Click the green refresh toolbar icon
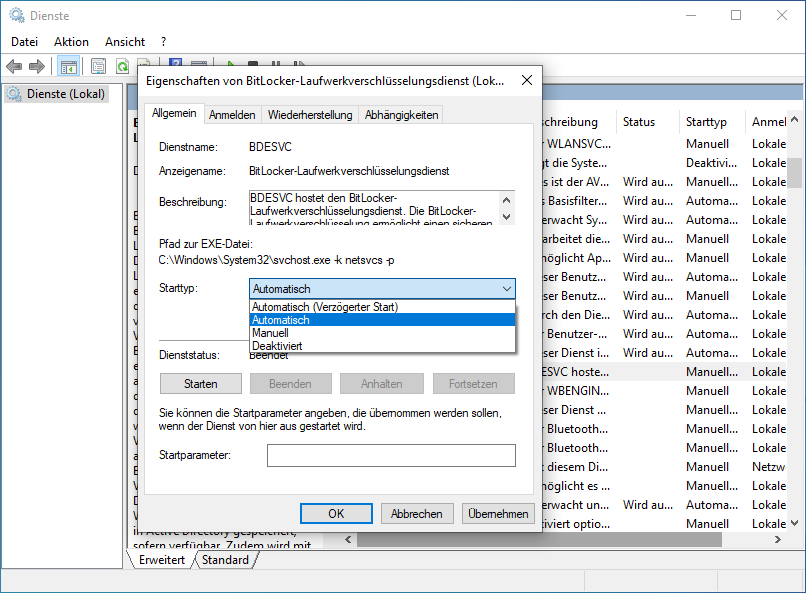The height and width of the screenshot is (593, 806). [x=122, y=66]
